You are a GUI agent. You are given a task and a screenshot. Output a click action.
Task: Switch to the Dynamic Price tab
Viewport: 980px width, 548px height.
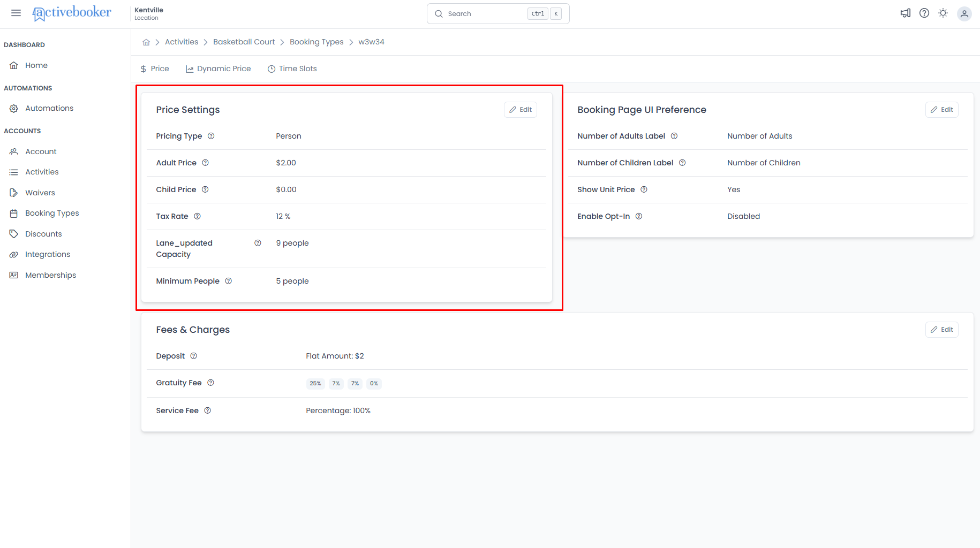pos(218,68)
